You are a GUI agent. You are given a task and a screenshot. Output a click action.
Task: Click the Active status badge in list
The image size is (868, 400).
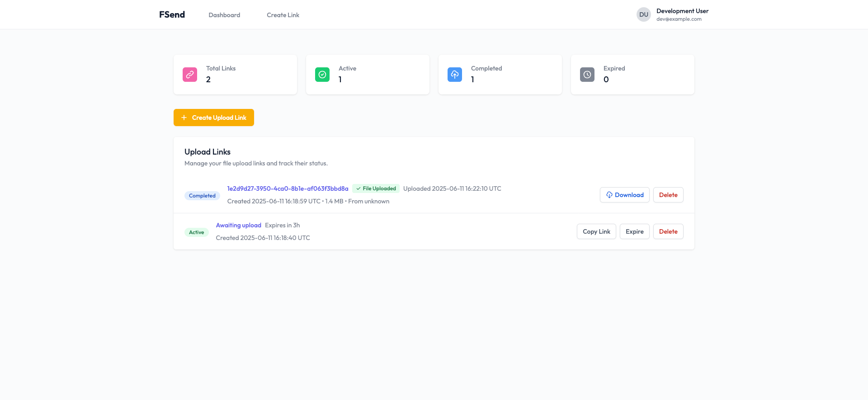[x=196, y=232]
